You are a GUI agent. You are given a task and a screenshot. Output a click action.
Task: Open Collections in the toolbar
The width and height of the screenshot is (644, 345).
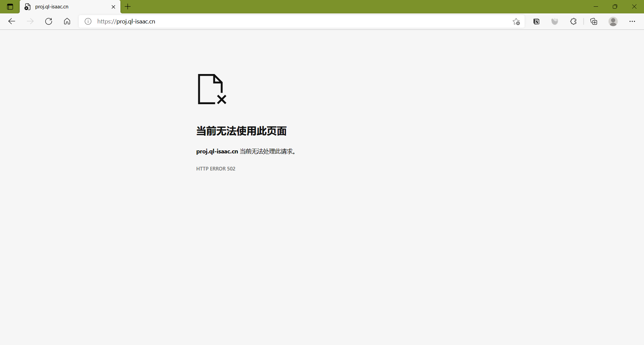[x=594, y=21]
